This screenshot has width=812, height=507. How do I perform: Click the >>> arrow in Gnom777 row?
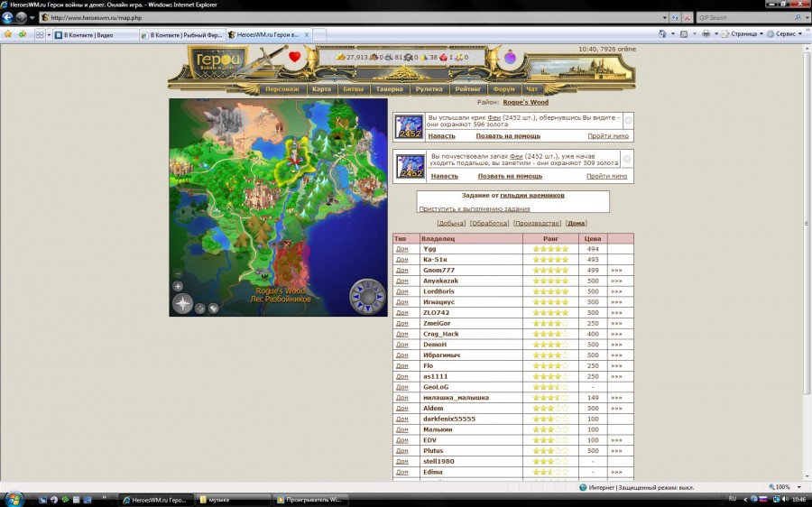pyautogui.click(x=616, y=271)
